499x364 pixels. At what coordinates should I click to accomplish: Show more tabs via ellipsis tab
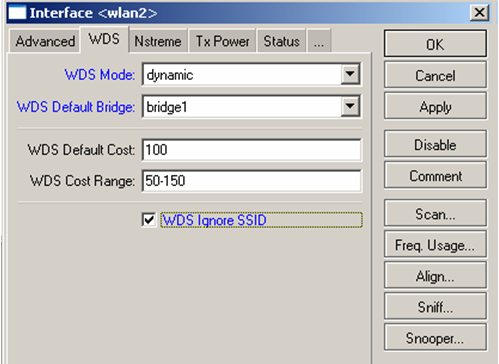(x=319, y=41)
